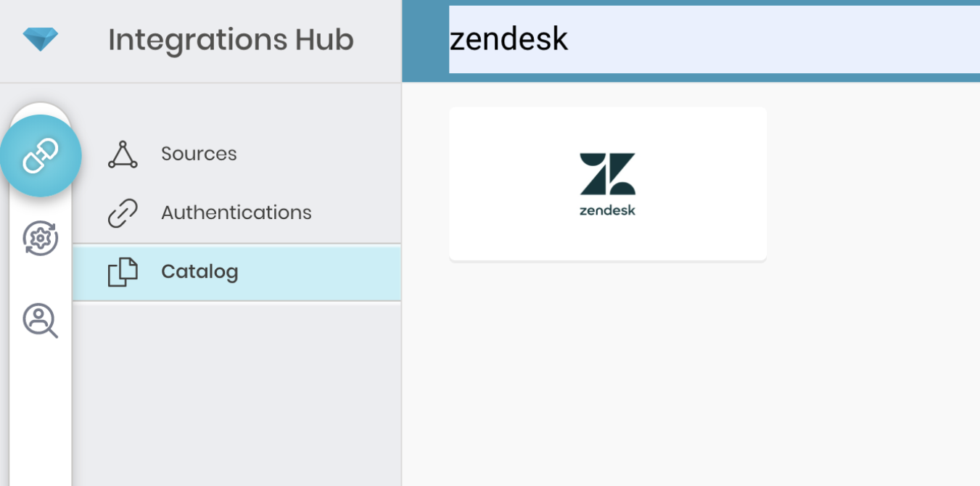Click the triangle icon beside Sources
980x486 pixels.
click(x=123, y=155)
